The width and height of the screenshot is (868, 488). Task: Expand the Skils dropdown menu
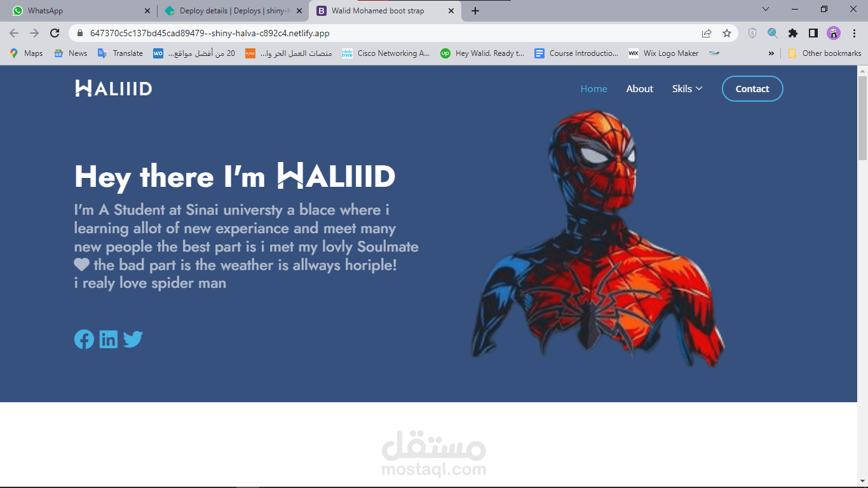(687, 89)
